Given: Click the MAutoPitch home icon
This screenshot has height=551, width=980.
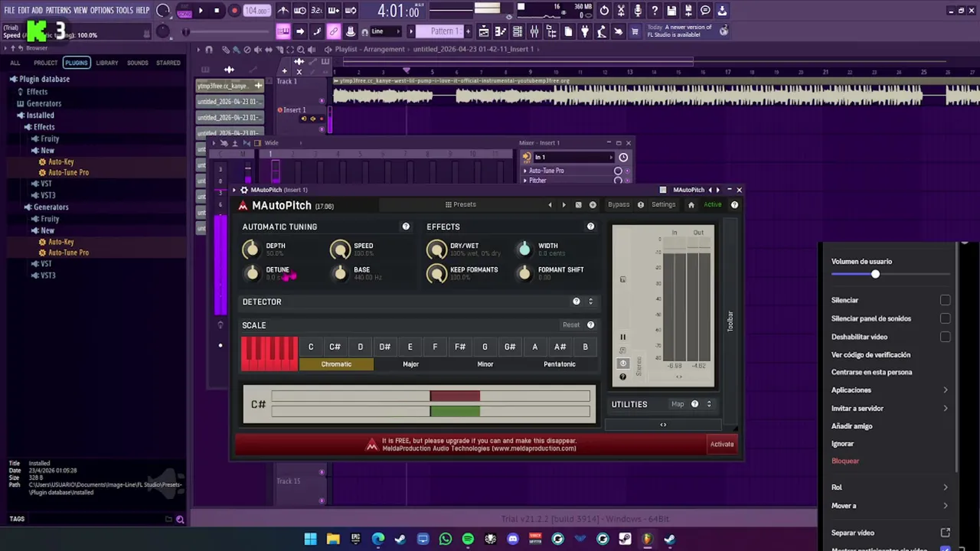Looking at the screenshot, I should click(691, 204).
